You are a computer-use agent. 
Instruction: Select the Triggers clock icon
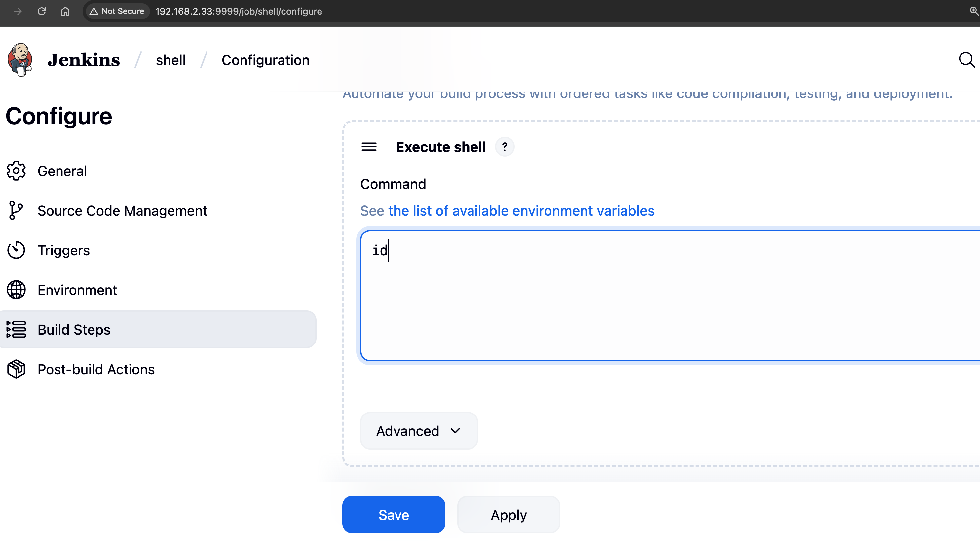point(16,250)
